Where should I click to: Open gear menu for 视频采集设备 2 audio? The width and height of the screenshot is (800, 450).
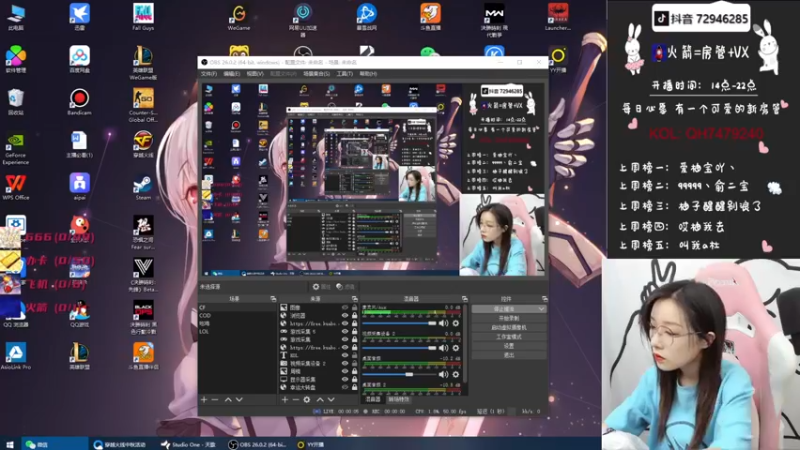pos(456,348)
